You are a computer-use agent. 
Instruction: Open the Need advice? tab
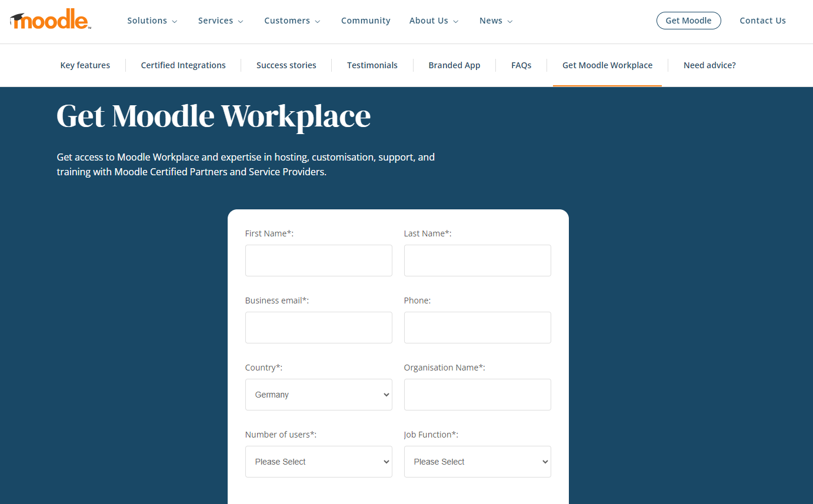[709, 65]
